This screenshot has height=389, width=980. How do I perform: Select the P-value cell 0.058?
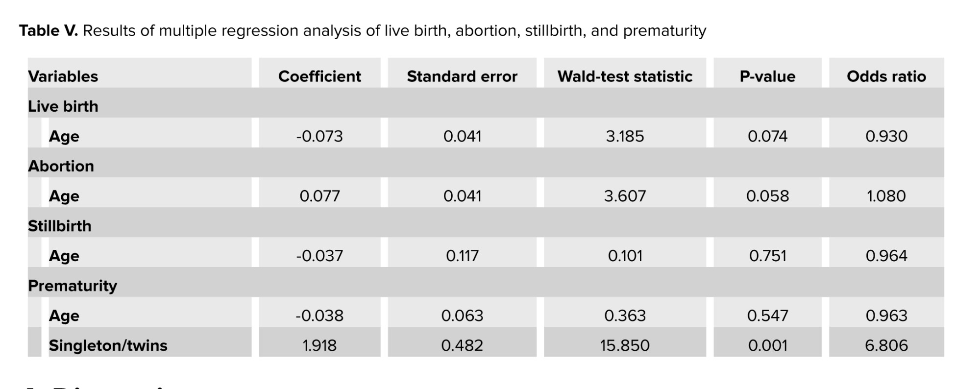pyautogui.click(x=767, y=196)
